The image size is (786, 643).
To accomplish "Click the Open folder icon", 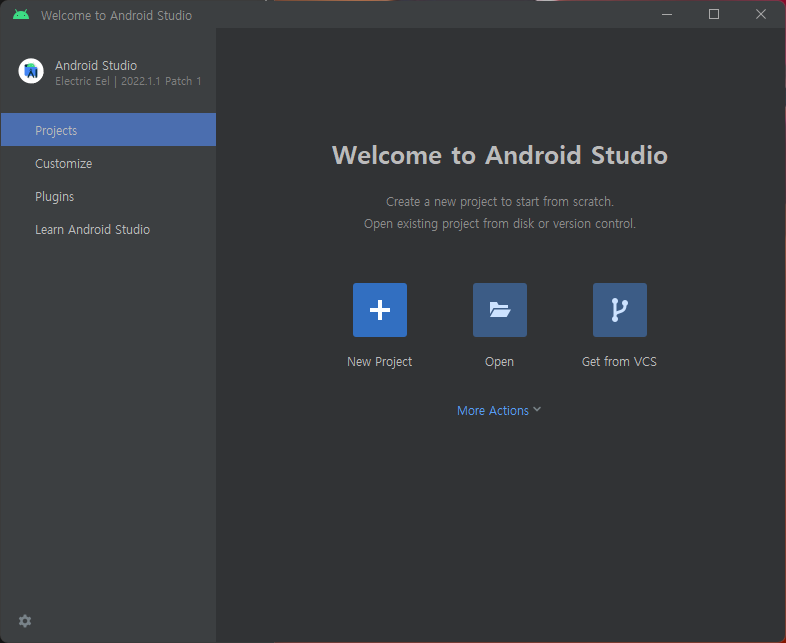I will 500,310.
